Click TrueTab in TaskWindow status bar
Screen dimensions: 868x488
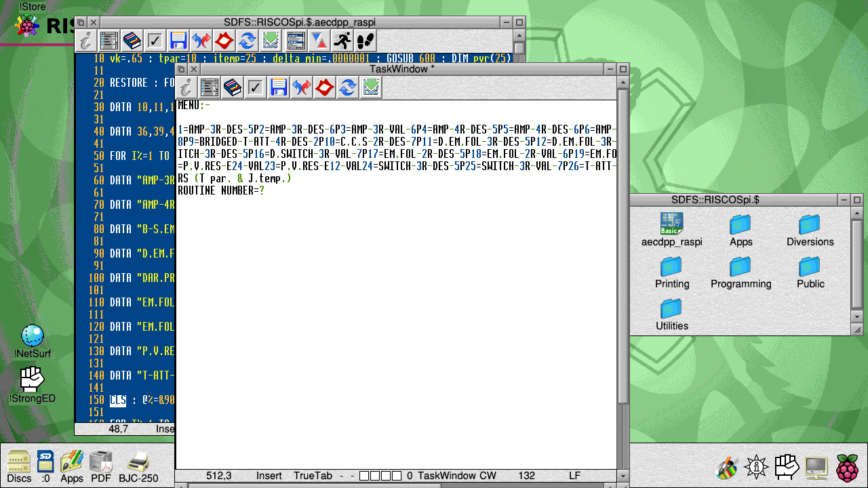click(x=313, y=476)
